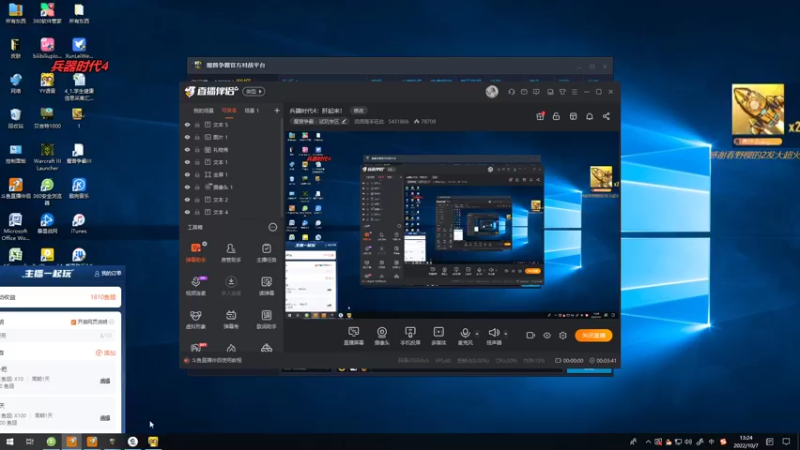Toggle the lock on 礼物秀 source
Image resolution: width=800 pixels, height=450 pixels.
(197, 150)
